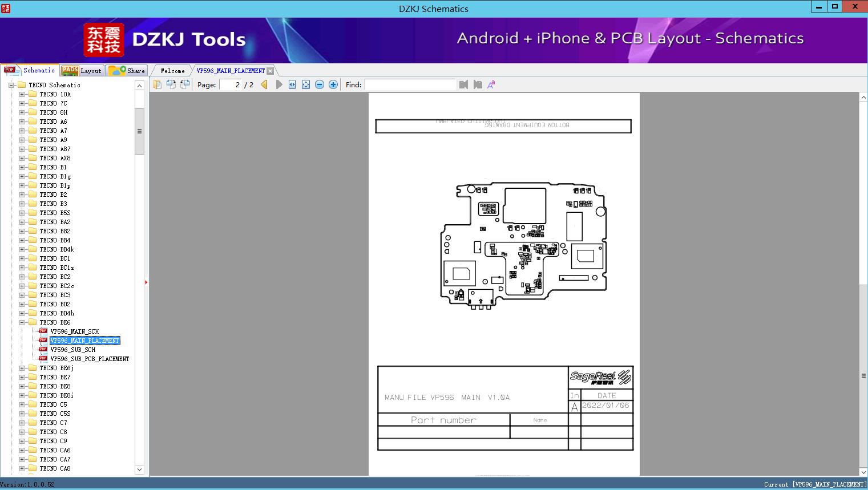This screenshot has height=490, width=868.
Task: Click the copy page icon in the viewer toolbar
Action: point(158,84)
